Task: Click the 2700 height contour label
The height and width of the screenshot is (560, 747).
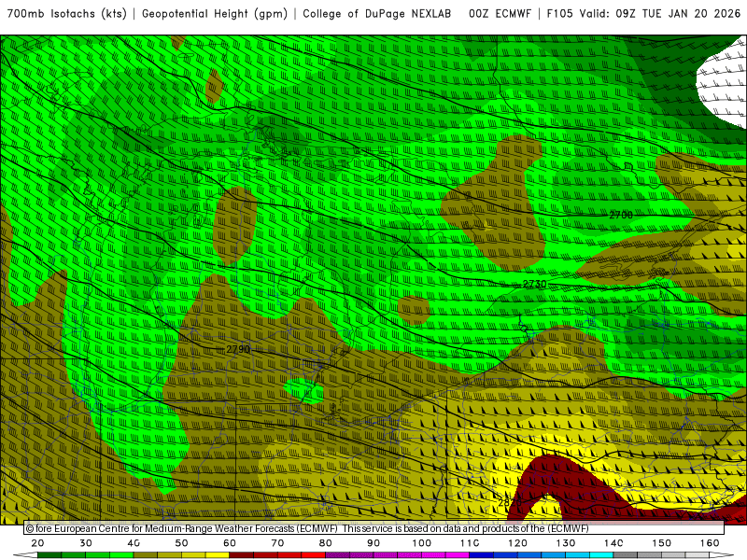Action: [x=621, y=215]
